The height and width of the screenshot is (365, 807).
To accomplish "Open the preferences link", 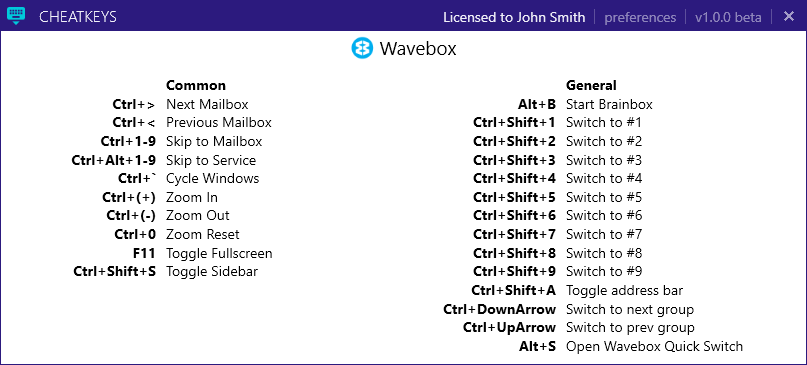I will (640, 18).
